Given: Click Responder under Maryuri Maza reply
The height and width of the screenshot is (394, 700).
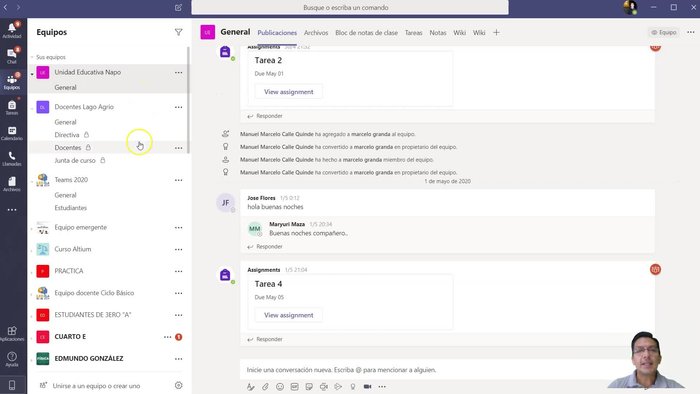Looking at the screenshot, I should click(x=265, y=246).
